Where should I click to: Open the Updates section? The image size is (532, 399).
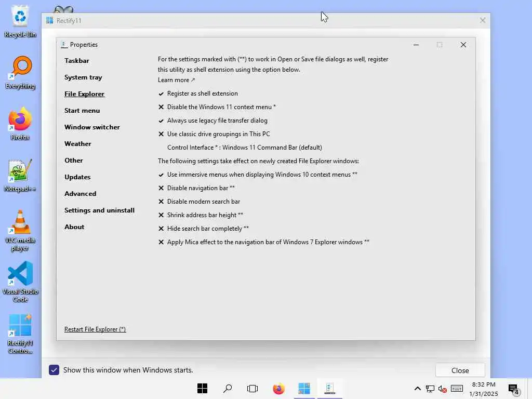click(x=77, y=177)
